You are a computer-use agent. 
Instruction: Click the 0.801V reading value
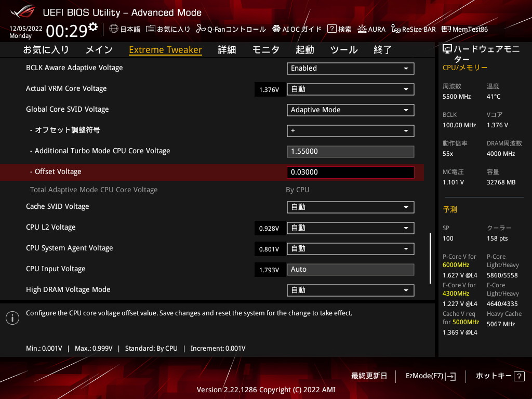(x=269, y=249)
